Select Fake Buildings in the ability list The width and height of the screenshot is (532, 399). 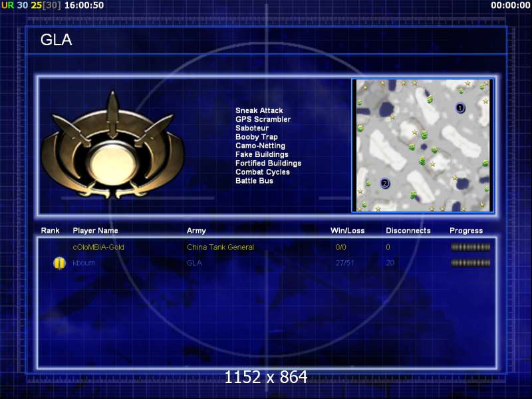click(262, 155)
